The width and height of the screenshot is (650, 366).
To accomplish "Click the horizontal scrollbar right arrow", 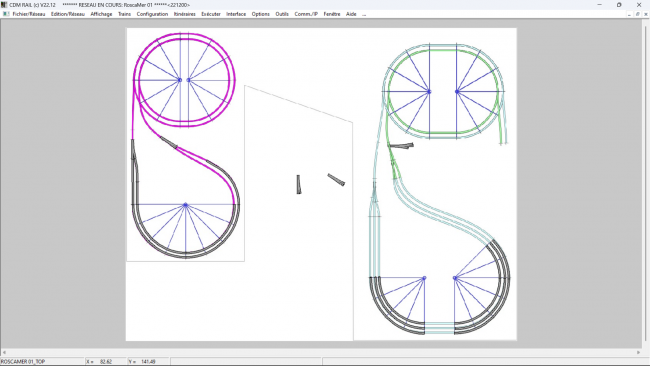I will click(638, 352).
